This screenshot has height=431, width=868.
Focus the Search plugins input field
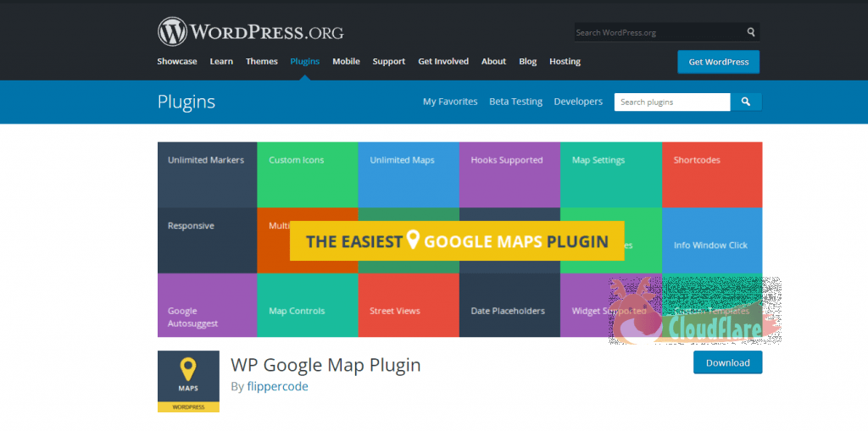[x=672, y=102]
